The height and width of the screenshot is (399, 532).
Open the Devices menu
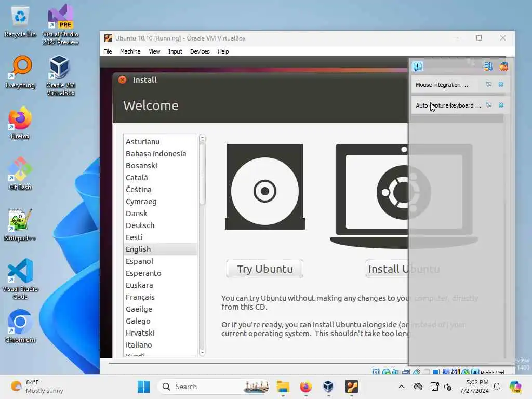click(x=200, y=51)
